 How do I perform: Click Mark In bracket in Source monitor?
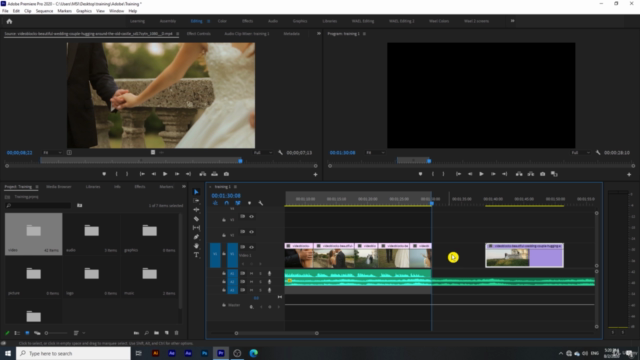116,174
